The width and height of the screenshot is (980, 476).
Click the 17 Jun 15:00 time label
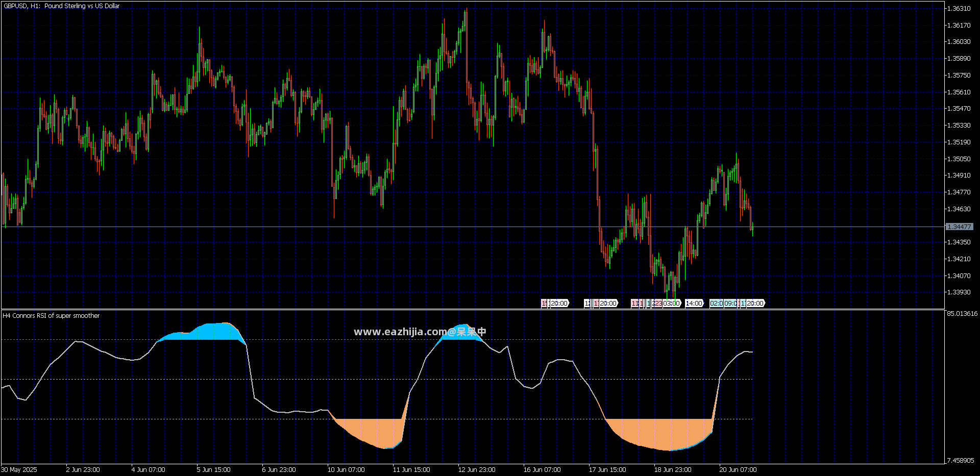[607, 469]
